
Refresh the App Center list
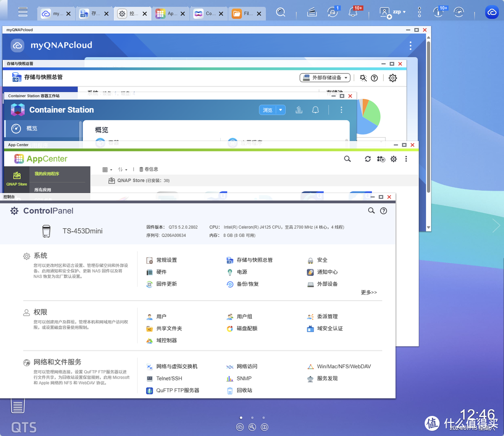(x=368, y=159)
